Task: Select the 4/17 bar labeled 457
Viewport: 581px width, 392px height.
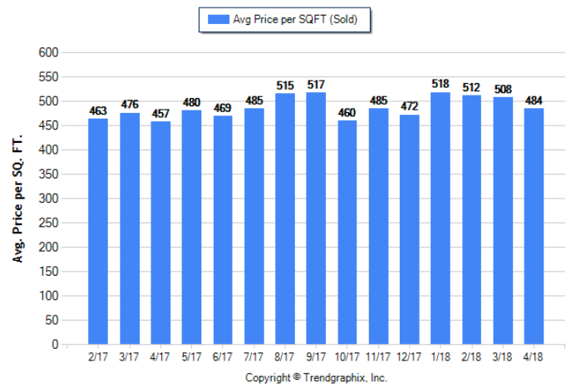Action: pos(160,233)
